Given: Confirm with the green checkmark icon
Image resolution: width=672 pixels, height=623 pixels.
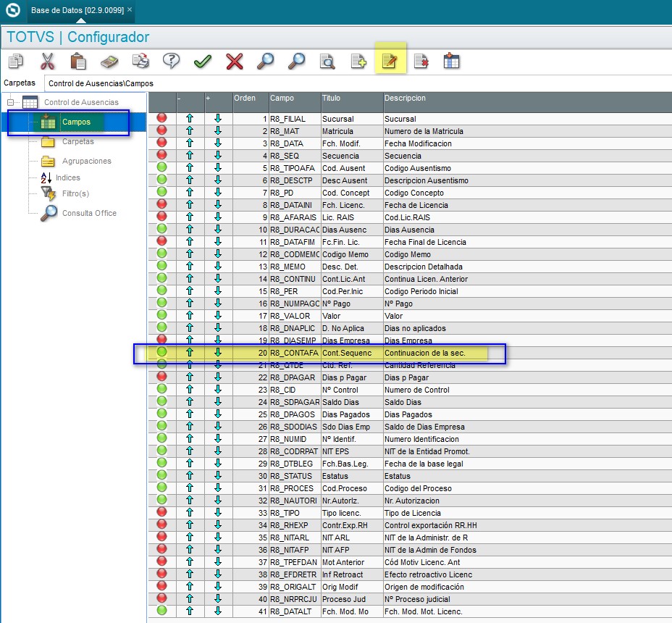Looking at the screenshot, I should pyautogui.click(x=202, y=62).
